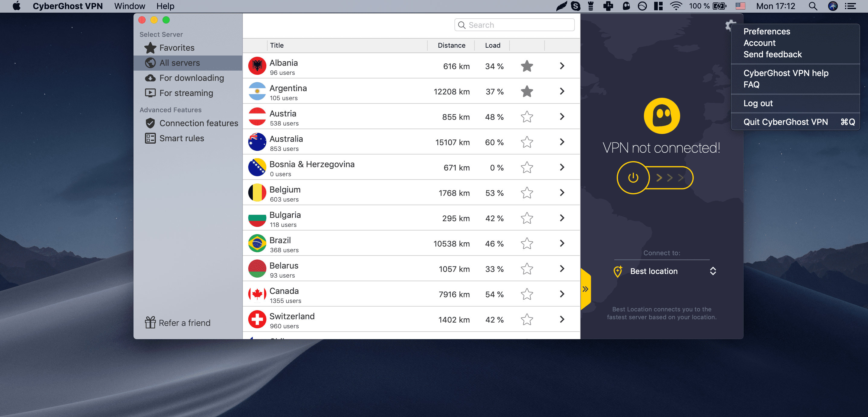
Task: Expand the Brazil server list chevron
Action: coord(562,243)
